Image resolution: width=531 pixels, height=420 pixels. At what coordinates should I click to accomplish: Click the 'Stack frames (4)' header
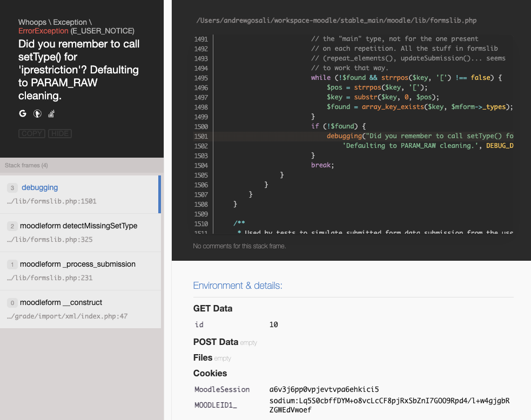[x=26, y=166]
